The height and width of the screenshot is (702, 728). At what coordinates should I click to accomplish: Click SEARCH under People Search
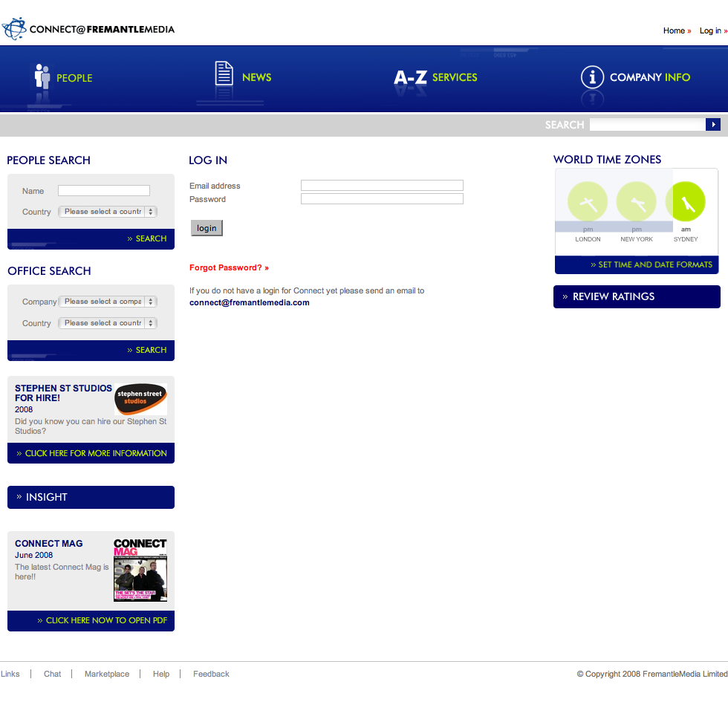click(x=147, y=238)
